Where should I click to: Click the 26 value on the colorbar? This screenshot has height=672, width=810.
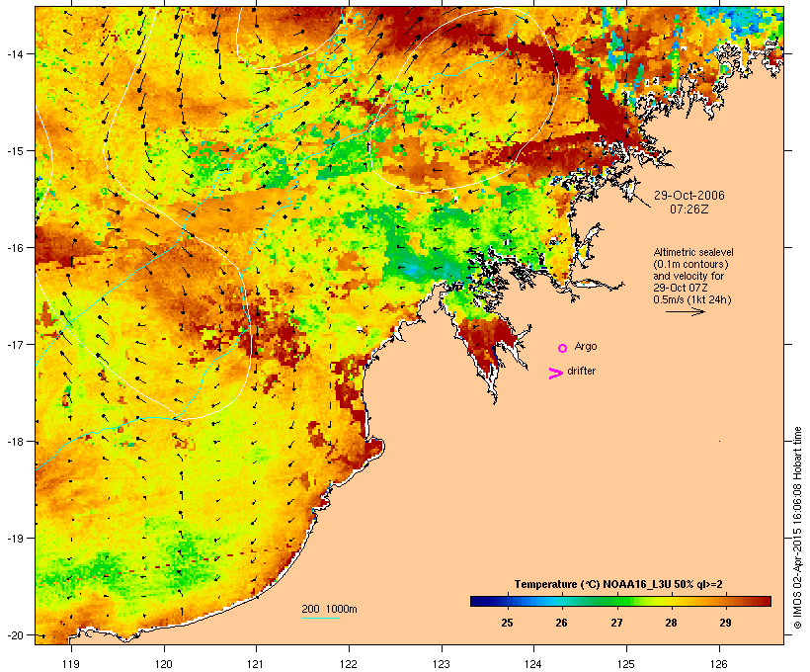(x=561, y=623)
